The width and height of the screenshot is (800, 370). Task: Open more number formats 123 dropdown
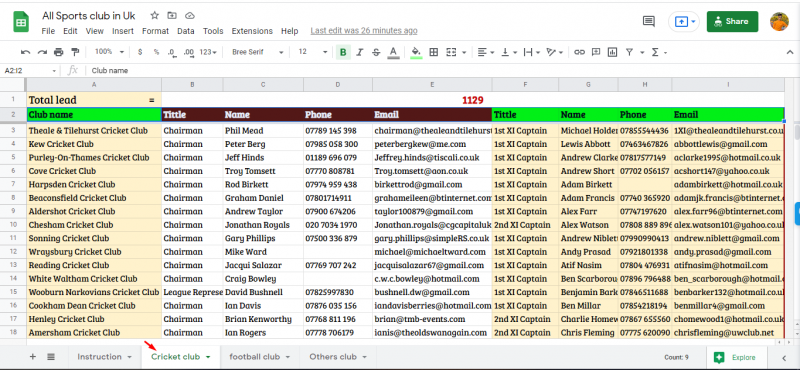pos(208,52)
